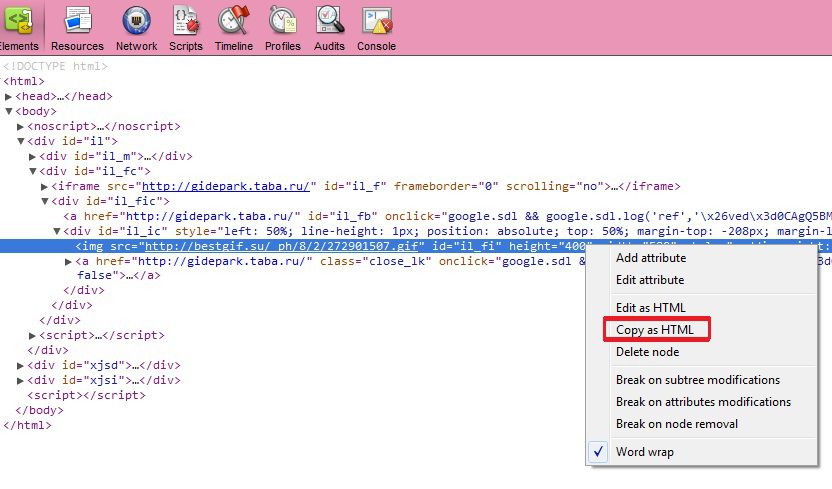832x489 pixels.
Task: Open the Resources panel icon
Action: [x=77, y=21]
